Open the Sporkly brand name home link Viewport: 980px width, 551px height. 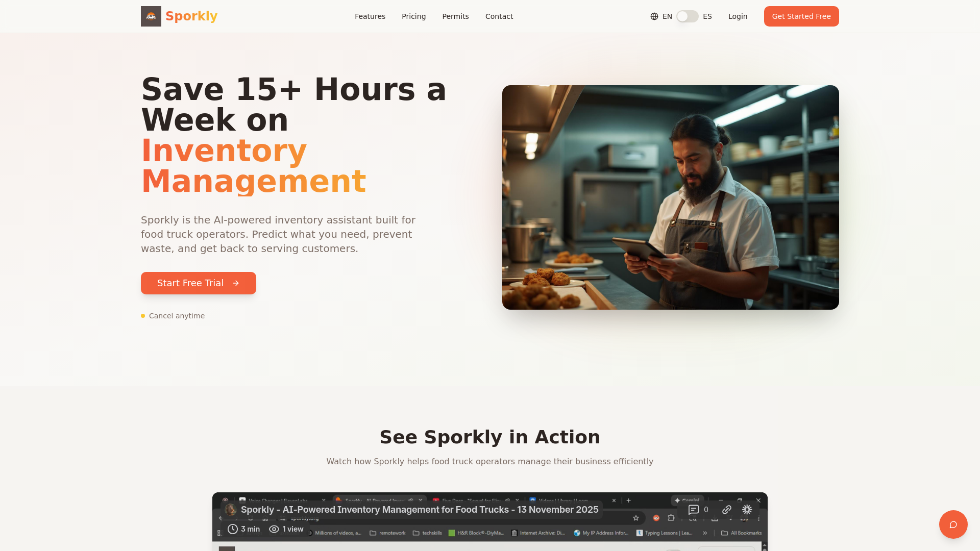coord(191,16)
